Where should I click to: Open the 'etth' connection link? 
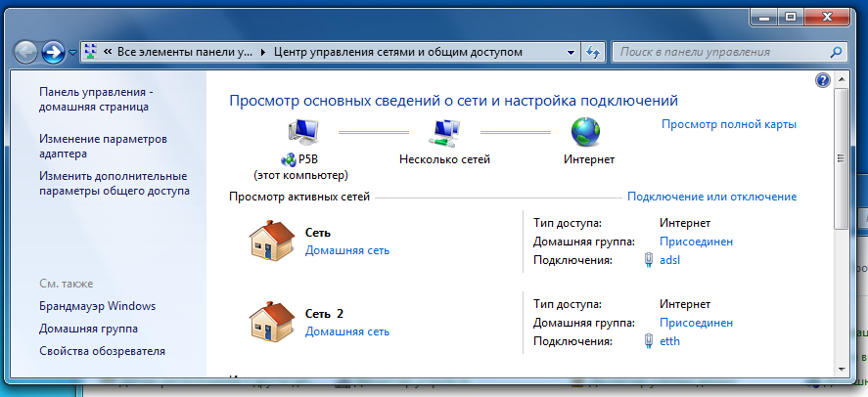point(669,341)
